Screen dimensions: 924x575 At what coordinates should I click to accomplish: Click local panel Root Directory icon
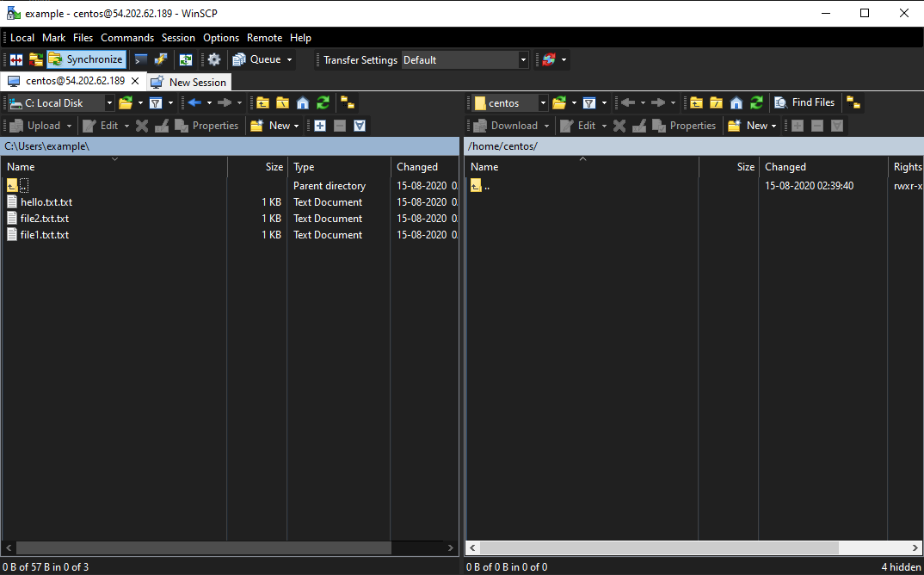pyautogui.click(x=283, y=103)
